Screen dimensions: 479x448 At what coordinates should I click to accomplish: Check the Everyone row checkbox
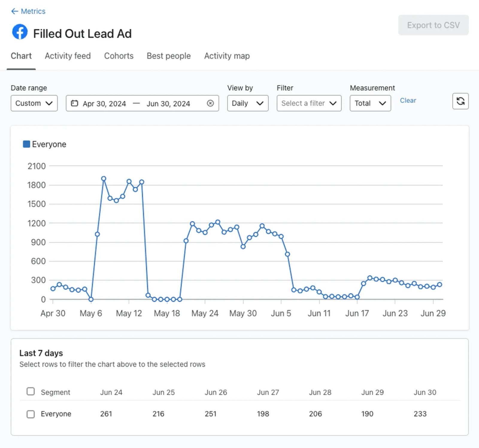coord(31,414)
